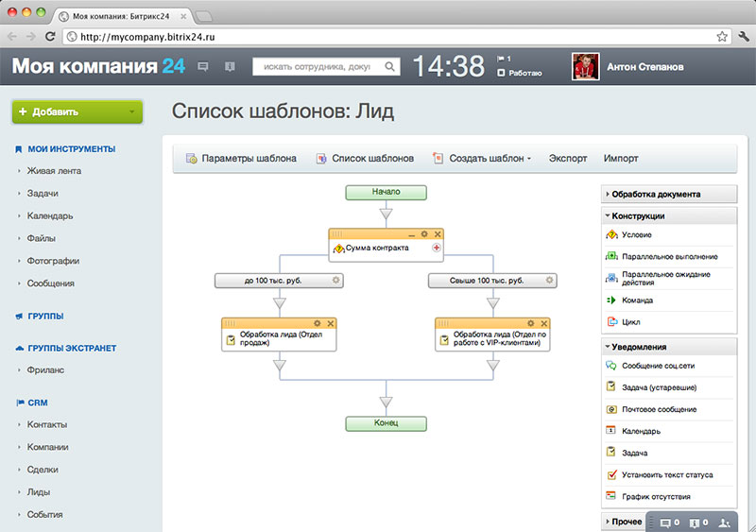Select the Календарь notification activity

[x=632, y=431]
